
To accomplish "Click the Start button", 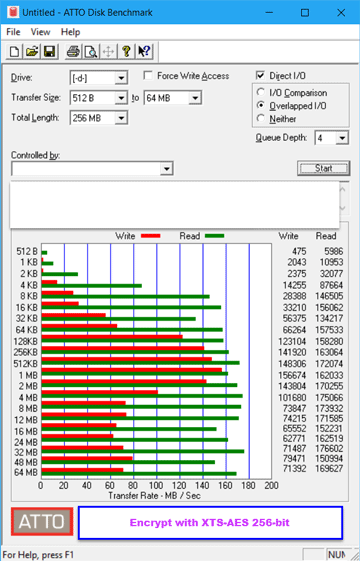I will (323, 168).
